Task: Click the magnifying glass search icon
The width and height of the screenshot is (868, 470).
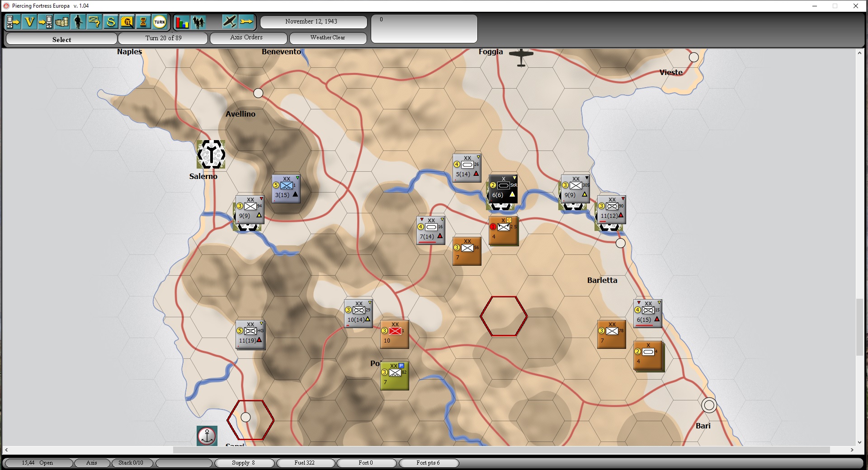Action: click(x=127, y=22)
